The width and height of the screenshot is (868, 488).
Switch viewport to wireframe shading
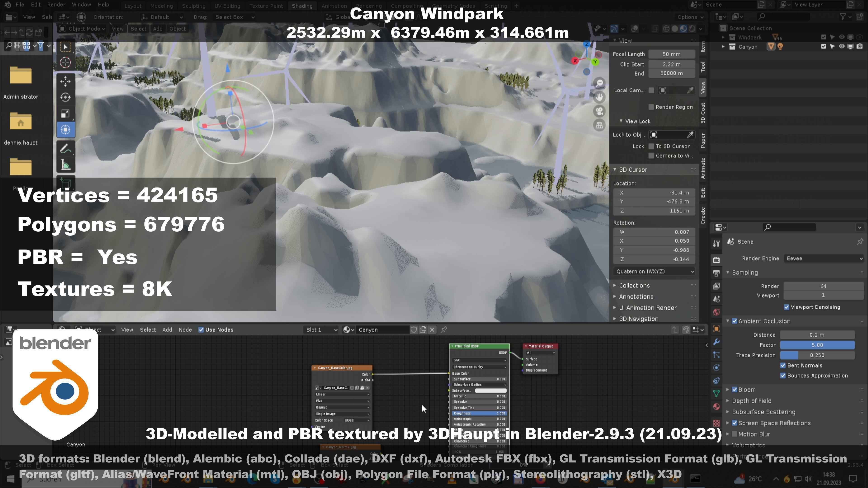pos(666,29)
